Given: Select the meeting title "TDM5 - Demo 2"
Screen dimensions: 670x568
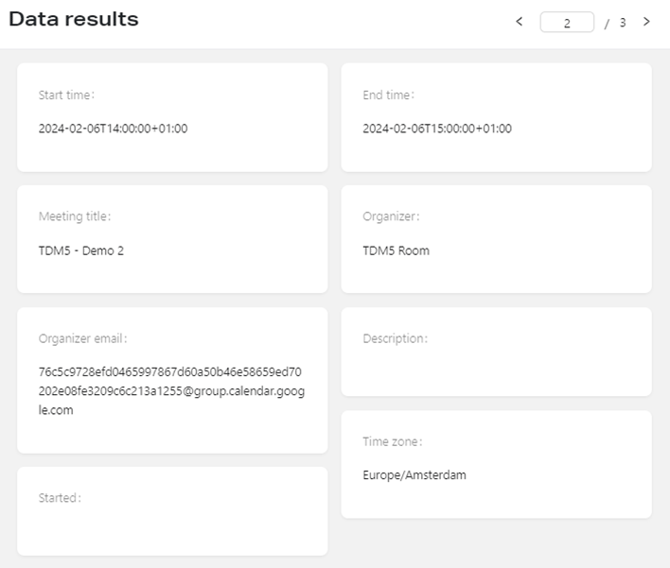Looking at the screenshot, I should click(x=81, y=250).
